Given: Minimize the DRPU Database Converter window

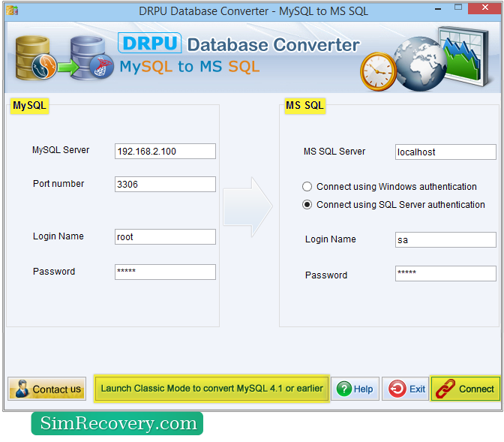Looking at the screenshot, I should [x=438, y=9].
